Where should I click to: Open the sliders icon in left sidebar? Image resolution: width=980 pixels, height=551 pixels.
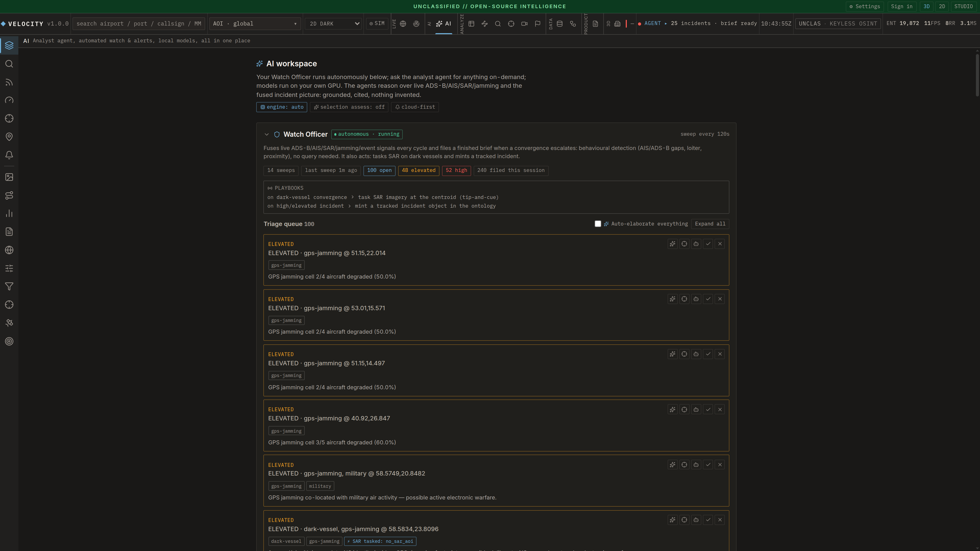(9, 268)
